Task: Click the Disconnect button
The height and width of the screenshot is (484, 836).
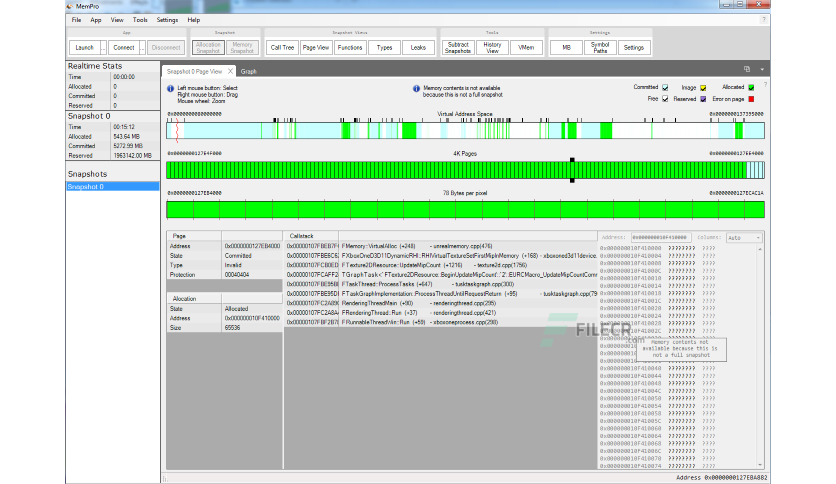Action: pyautogui.click(x=166, y=47)
